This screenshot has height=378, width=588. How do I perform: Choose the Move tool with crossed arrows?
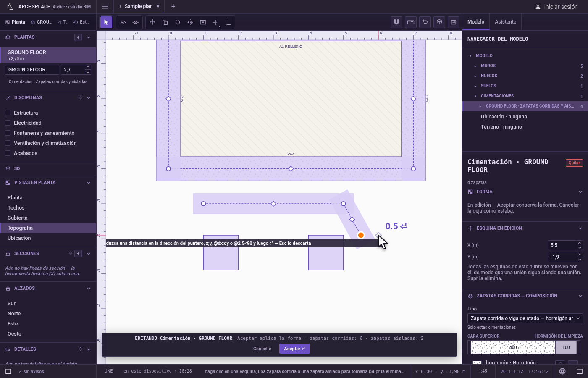[152, 22]
